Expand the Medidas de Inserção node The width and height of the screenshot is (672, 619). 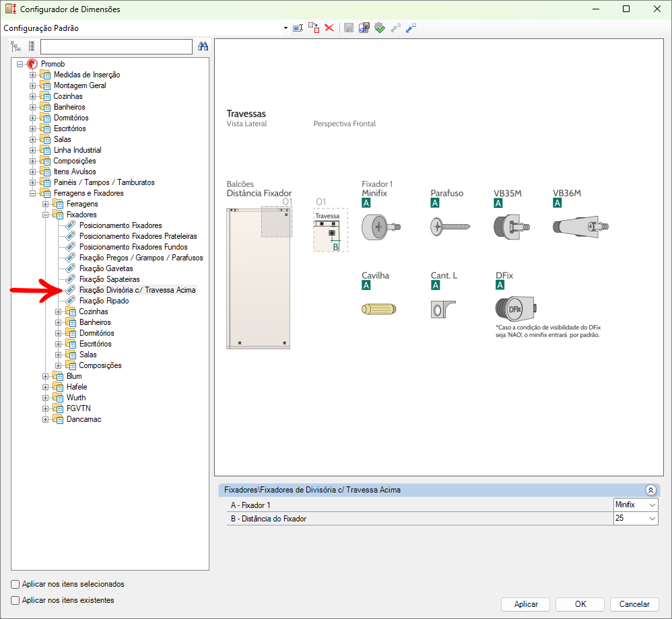coord(32,75)
